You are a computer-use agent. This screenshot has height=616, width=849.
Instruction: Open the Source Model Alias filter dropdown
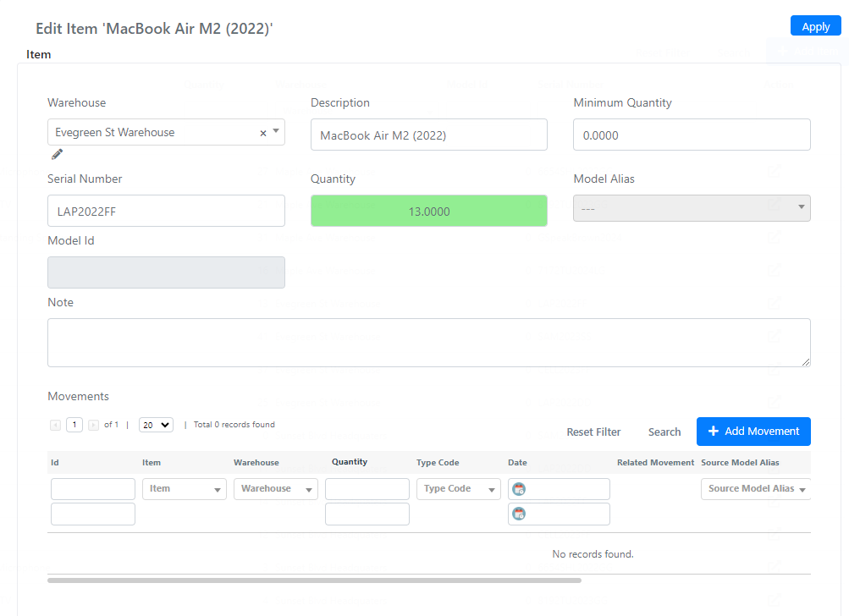pos(756,489)
